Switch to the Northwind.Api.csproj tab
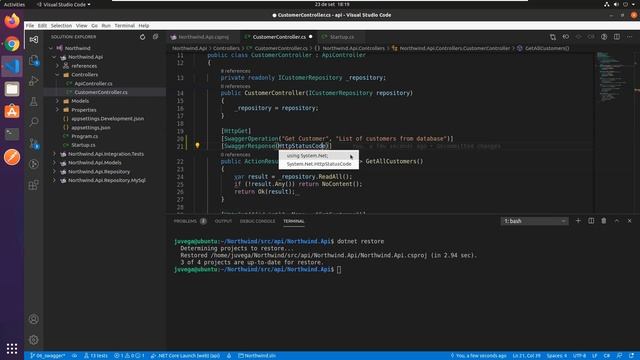The image size is (640, 360). [x=203, y=37]
